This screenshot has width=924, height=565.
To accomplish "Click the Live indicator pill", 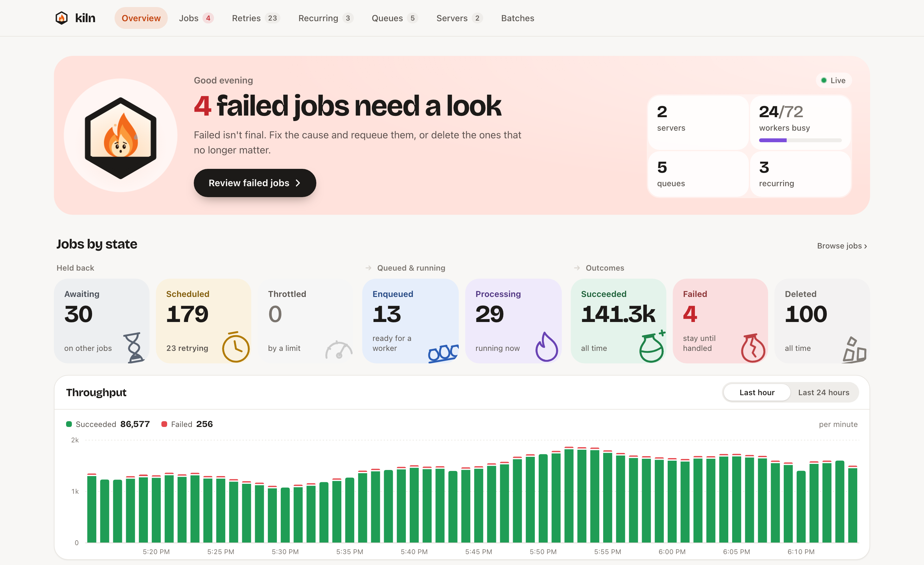I will point(834,80).
